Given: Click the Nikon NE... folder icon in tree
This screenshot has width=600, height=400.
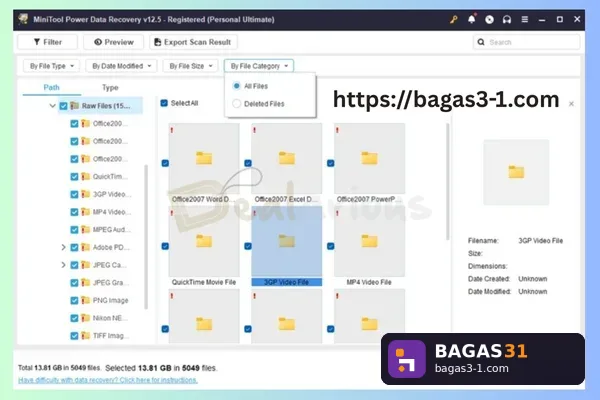Looking at the screenshot, I should [x=85, y=318].
